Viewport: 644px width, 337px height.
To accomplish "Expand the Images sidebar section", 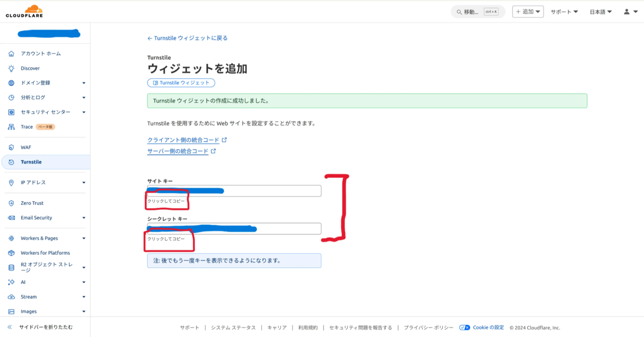I will click(84, 311).
